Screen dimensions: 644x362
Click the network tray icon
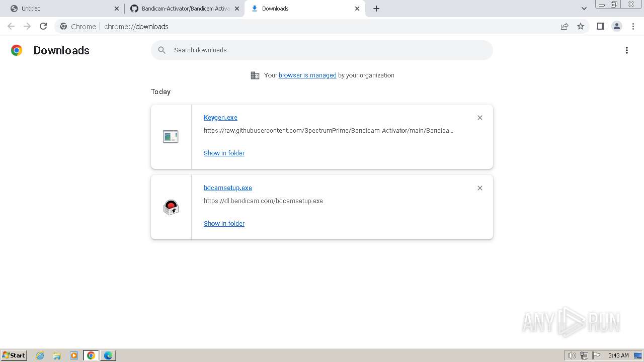[584, 355]
